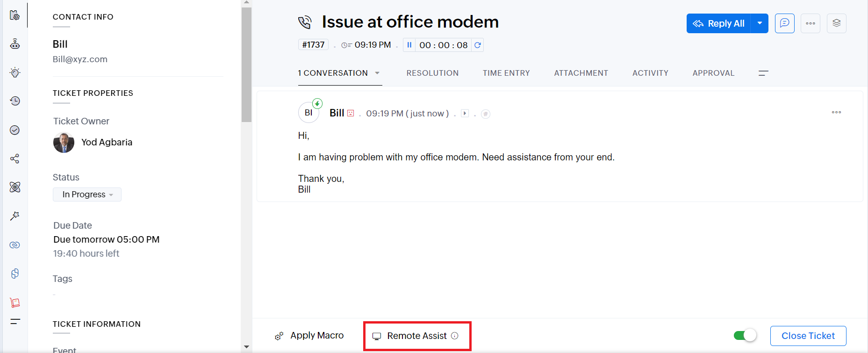Screen dimensions: 868x353
Task: Click the scrollbar down arrow of left panel
Action: pyautogui.click(x=246, y=347)
